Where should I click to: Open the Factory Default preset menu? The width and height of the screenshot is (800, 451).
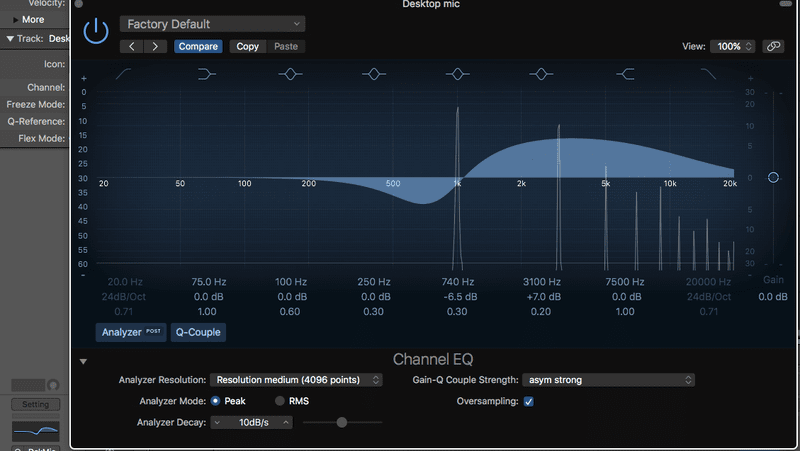tap(212, 24)
